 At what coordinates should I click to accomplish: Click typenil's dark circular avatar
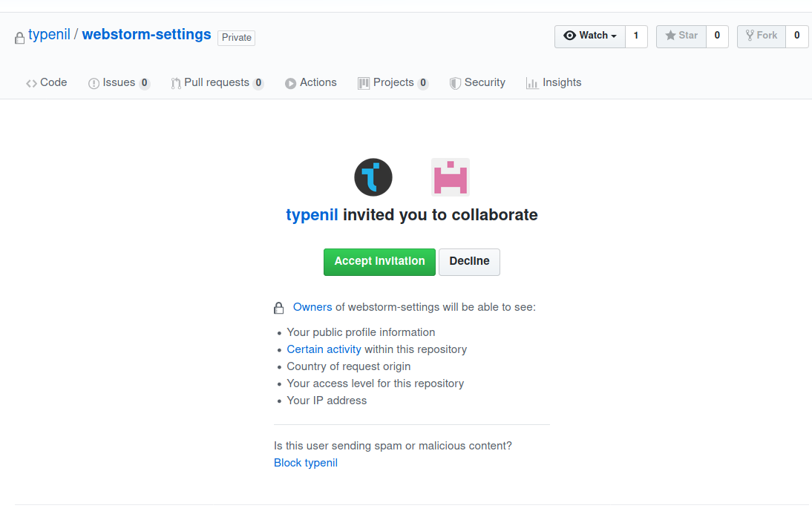[x=373, y=177]
